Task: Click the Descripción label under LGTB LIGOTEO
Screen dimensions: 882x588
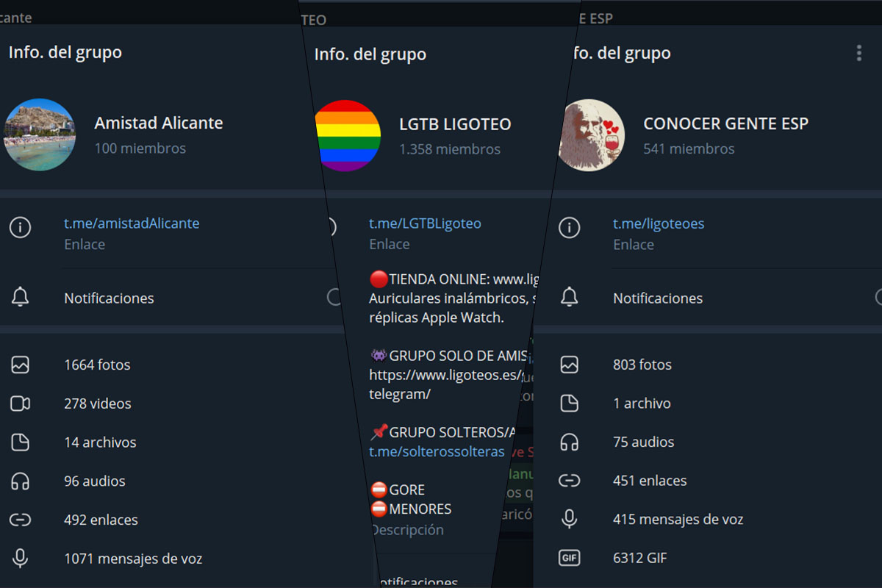Action: pos(406,530)
